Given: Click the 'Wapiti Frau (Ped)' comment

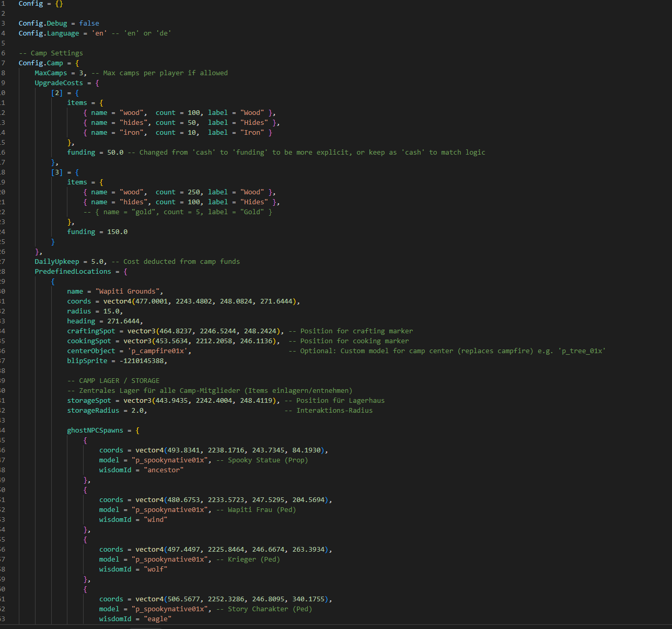Looking at the screenshot, I should pyautogui.click(x=256, y=510).
